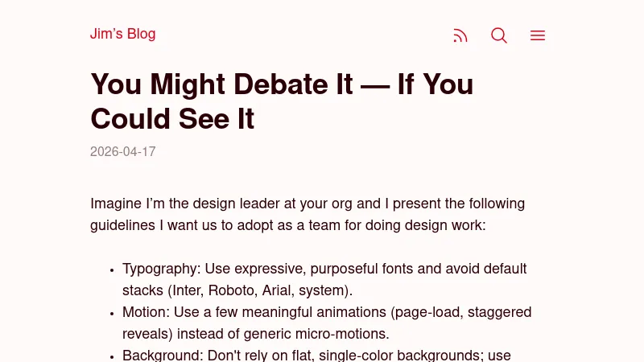Open the hamburger menu icon
This screenshot has height=362, width=644.
pos(538,35)
